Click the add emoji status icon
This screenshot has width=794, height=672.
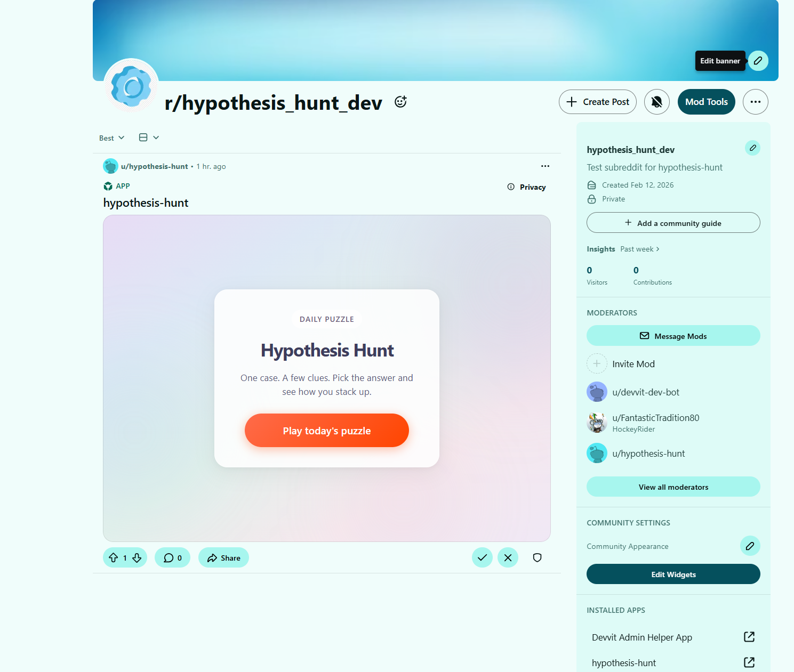tap(400, 102)
